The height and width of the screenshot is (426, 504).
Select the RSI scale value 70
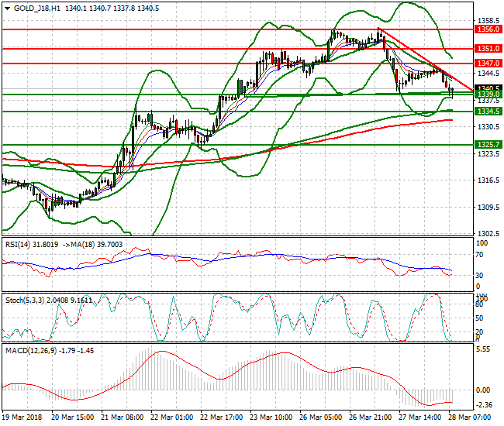479,255
